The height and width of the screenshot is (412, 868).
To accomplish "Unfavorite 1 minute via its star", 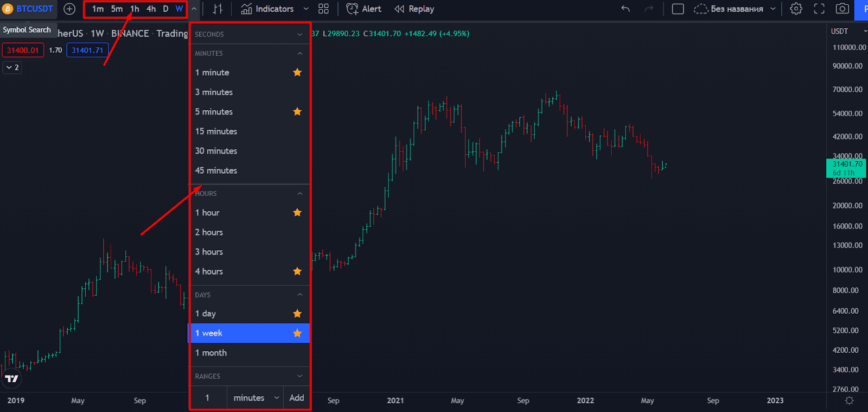I will [297, 72].
